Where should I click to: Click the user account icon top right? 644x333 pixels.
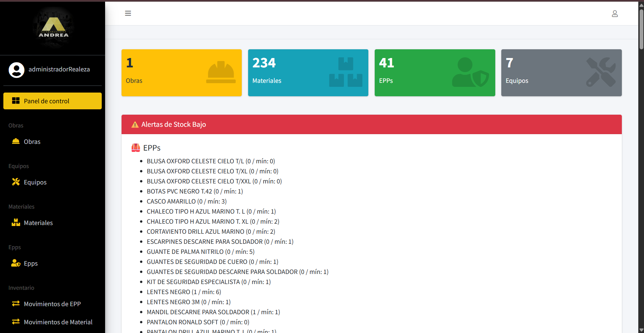(615, 14)
